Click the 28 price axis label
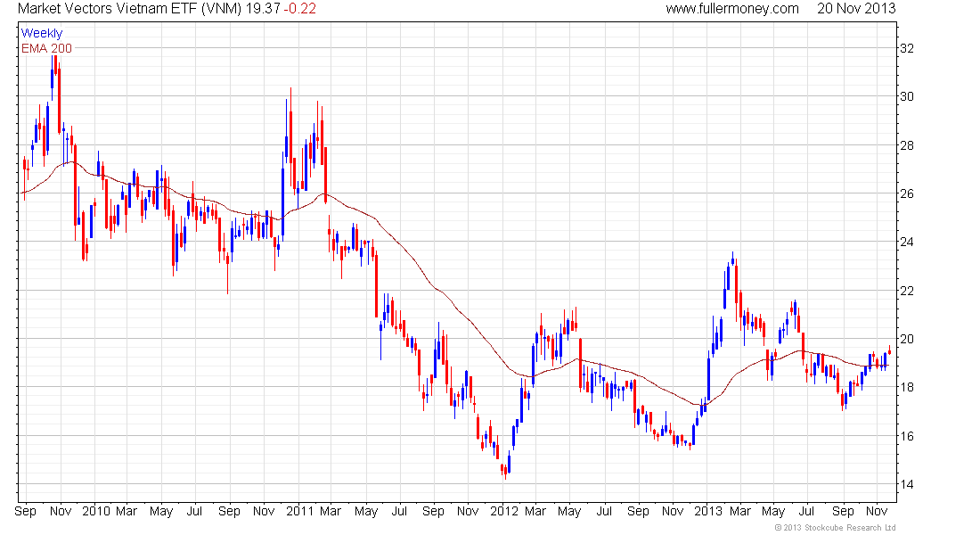The image size is (980, 535). tap(906, 145)
